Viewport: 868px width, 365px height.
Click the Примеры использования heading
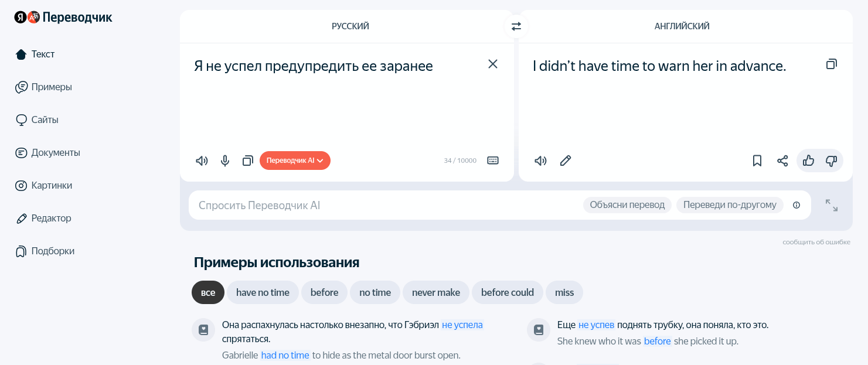tap(277, 262)
